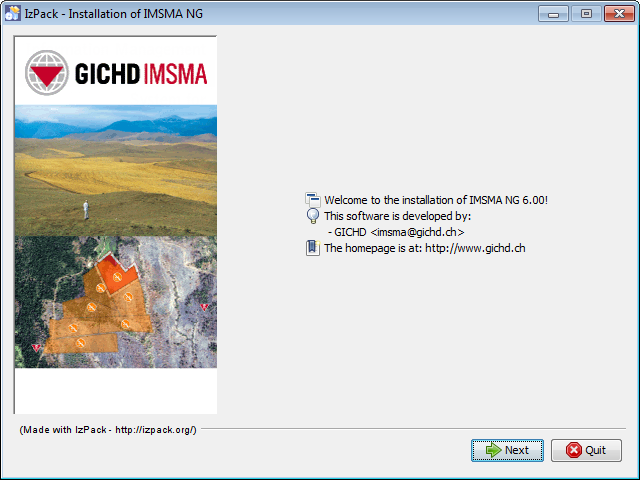The image size is (640, 480).
Task: Click the window icon beside Welcome message
Action: [313, 200]
